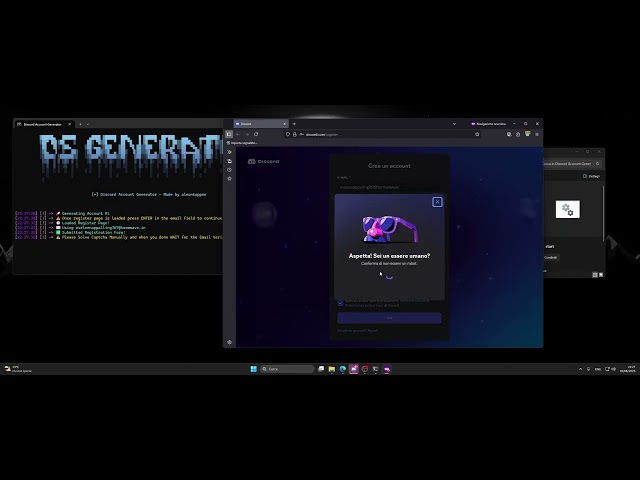Open the Windows Start menu
This screenshot has height=480, width=640.
coord(253,369)
